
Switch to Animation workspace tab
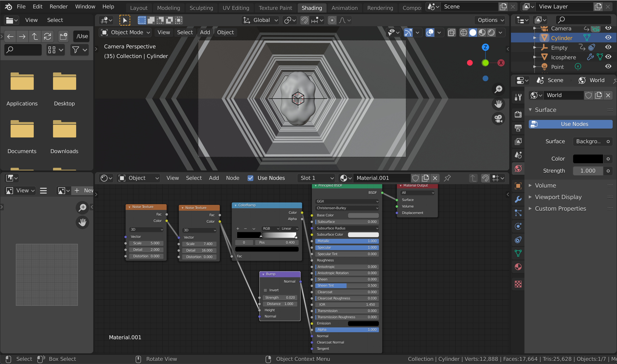pos(344,8)
